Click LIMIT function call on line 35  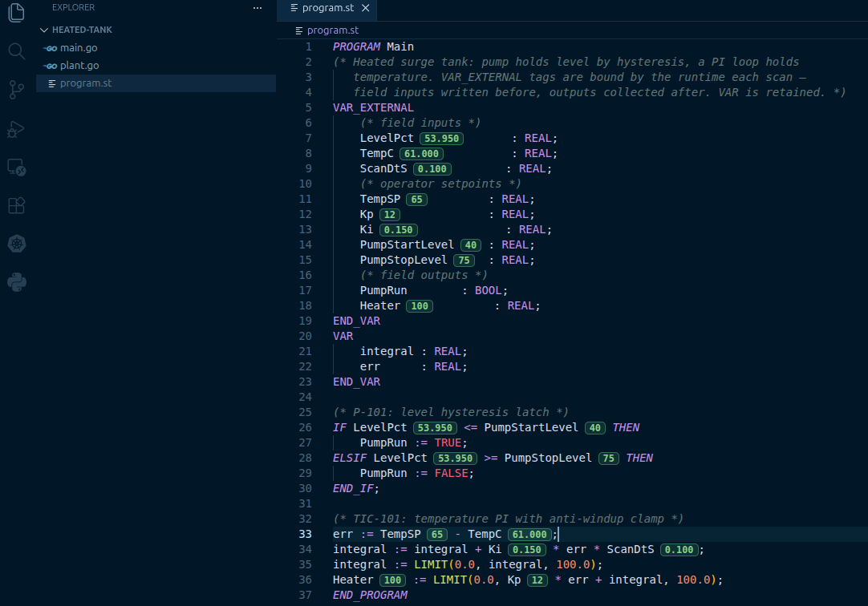click(432, 564)
